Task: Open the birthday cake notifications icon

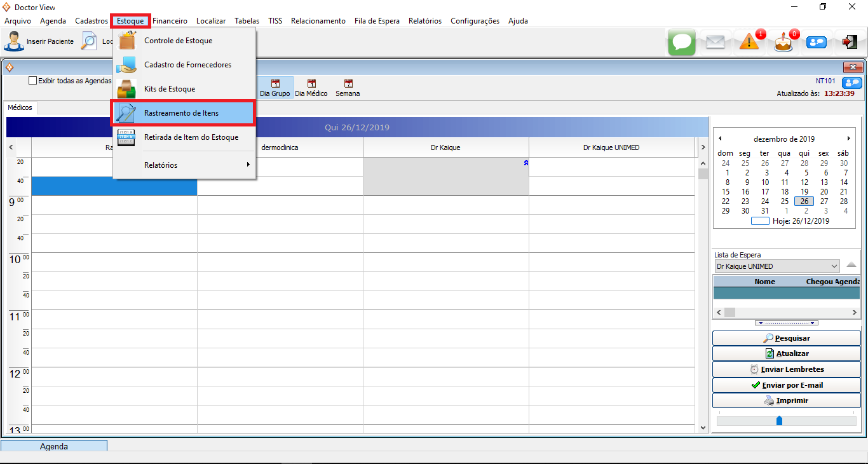Action: (x=783, y=43)
